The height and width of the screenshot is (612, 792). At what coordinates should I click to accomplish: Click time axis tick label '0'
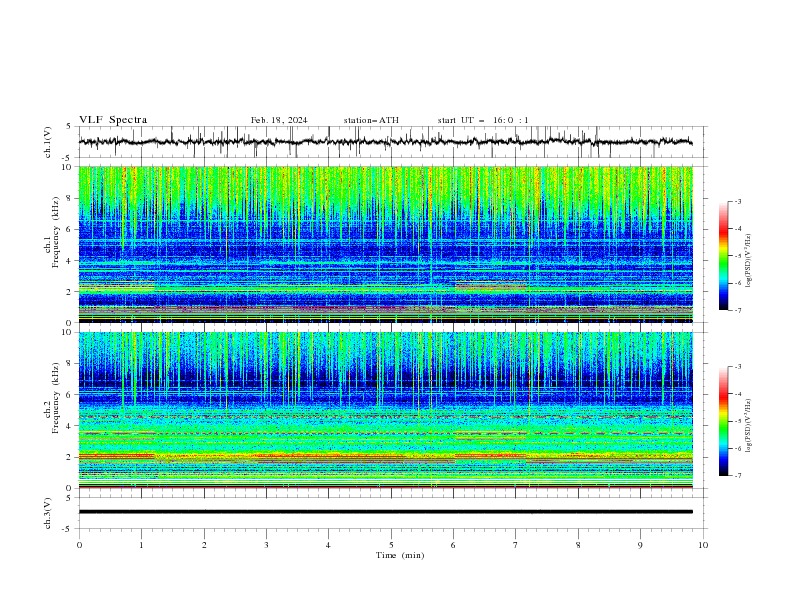click(79, 545)
